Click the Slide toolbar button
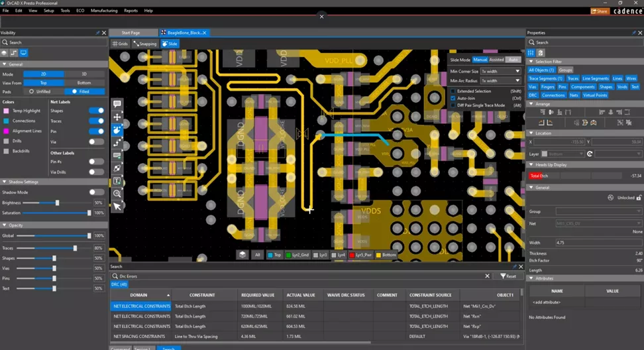This screenshot has height=350, width=644. (x=170, y=44)
